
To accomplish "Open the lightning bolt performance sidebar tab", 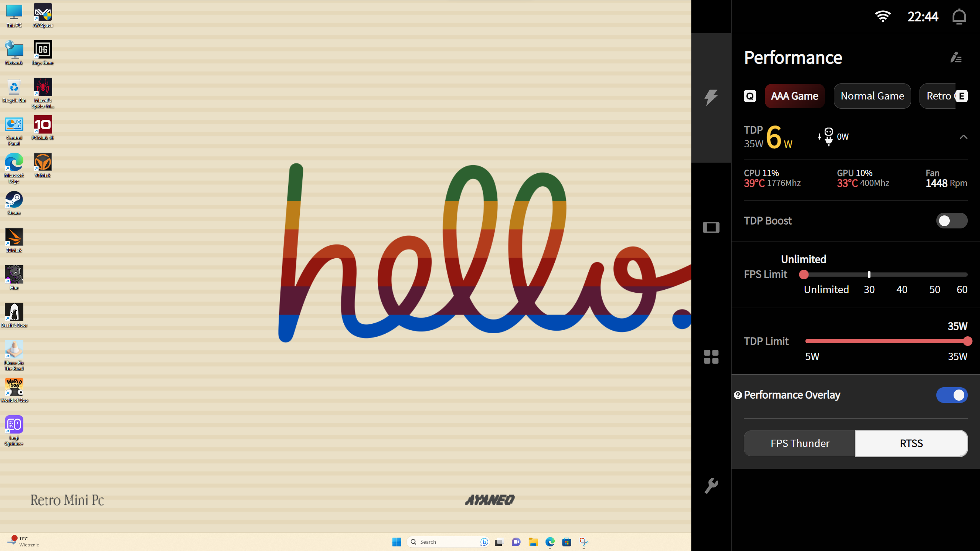I will coord(711,97).
